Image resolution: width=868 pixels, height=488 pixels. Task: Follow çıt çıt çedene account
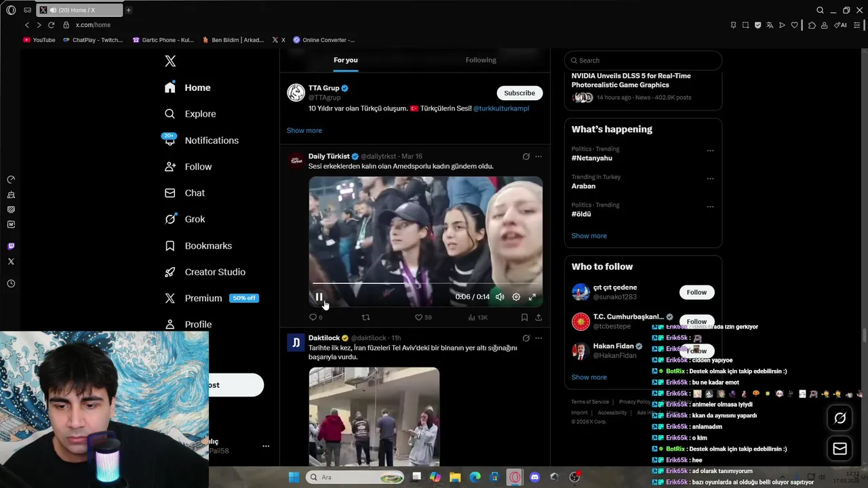696,292
